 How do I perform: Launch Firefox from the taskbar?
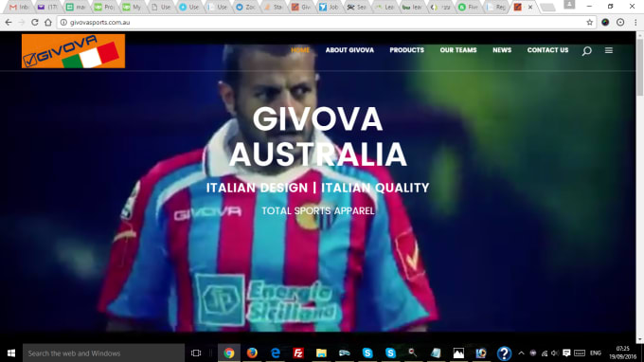[x=252, y=353]
